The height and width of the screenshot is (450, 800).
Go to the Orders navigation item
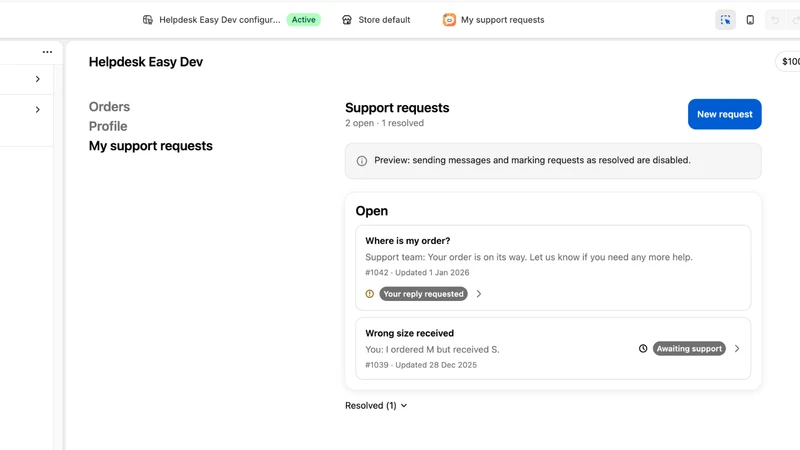coord(109,107)
